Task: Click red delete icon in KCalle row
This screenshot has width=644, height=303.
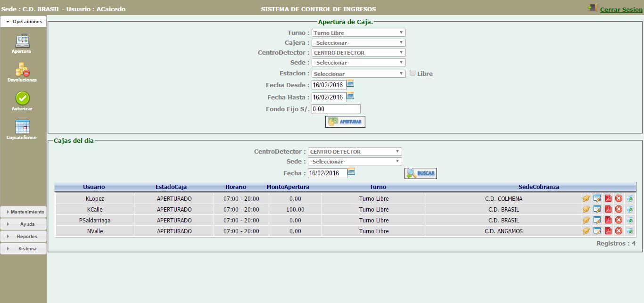Action: click(619, 209)
